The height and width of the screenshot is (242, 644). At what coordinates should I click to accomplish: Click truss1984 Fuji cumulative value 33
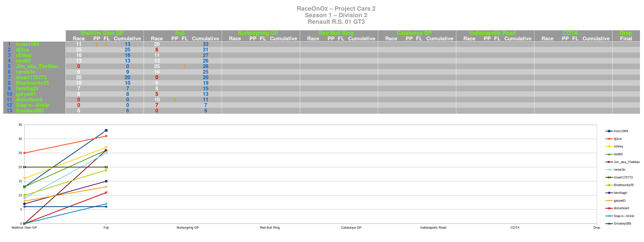[206, 44]
